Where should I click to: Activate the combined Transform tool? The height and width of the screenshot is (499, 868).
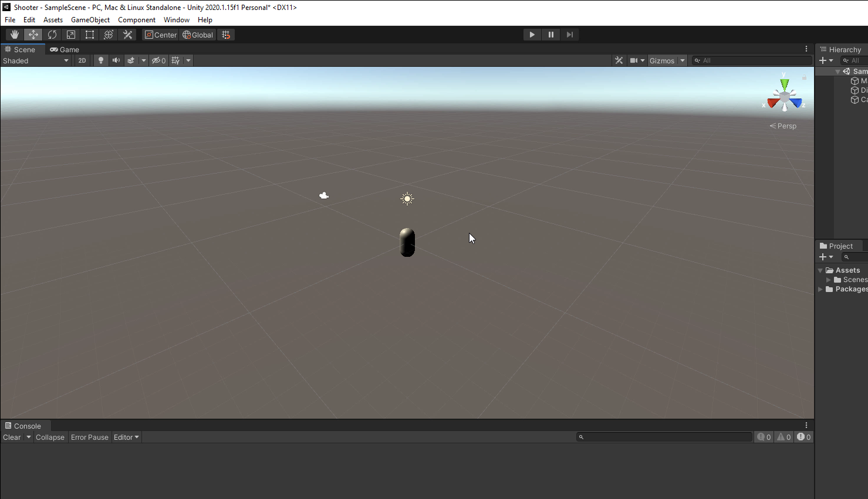coord(109,35)
